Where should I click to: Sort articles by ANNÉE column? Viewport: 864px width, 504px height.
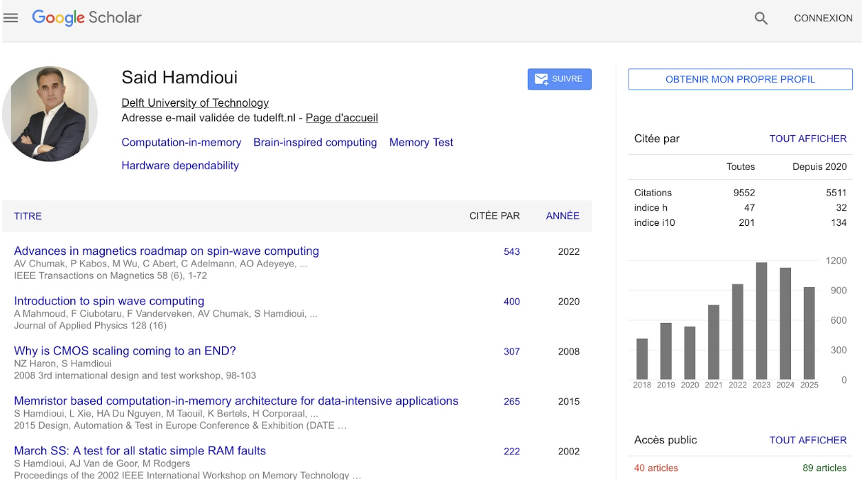pyautogui.click(x=562, y=216)
